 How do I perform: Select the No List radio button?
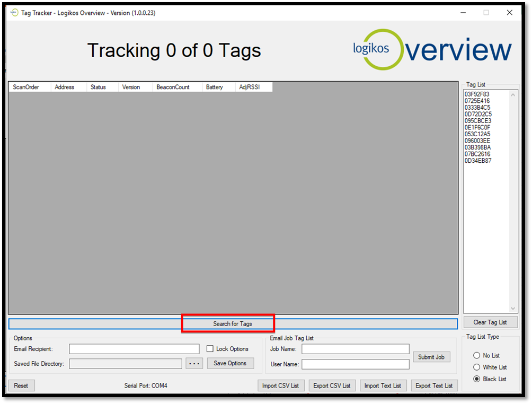(477, 356)
